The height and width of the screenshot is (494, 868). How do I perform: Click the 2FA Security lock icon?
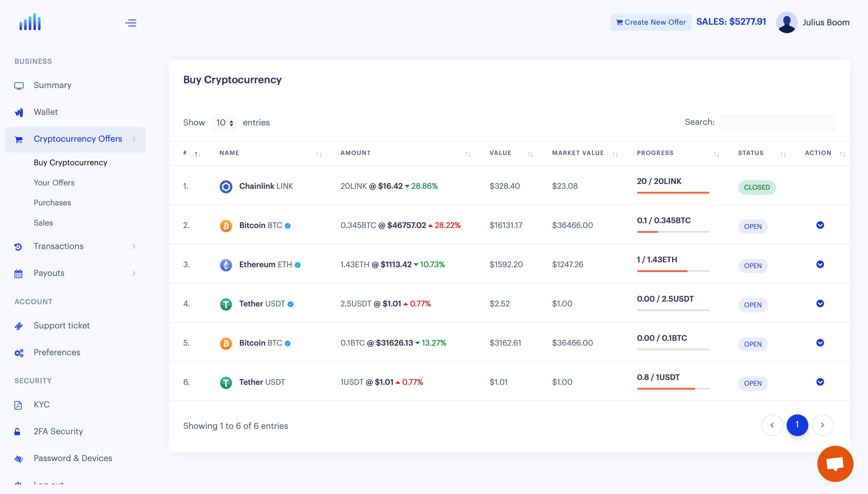(x=17, y=432)
